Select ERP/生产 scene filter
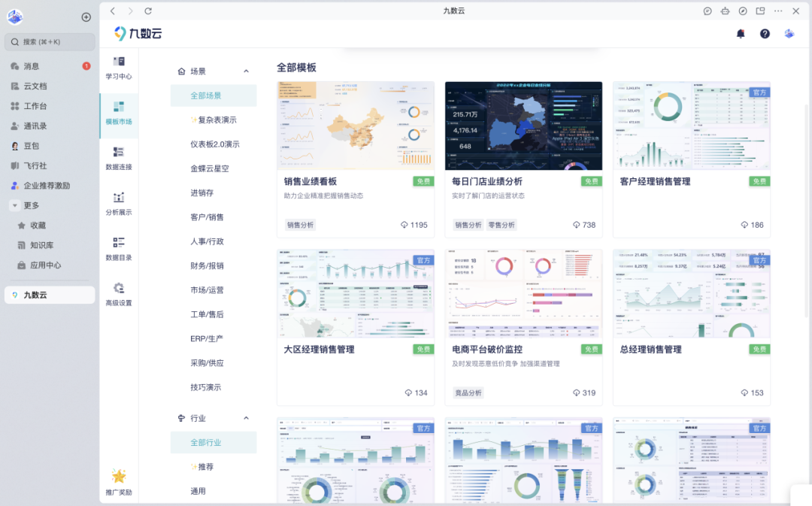 pos(214,339)
